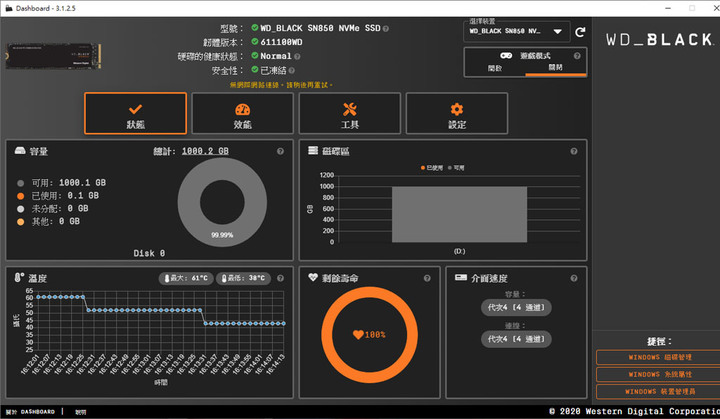720x419 pixels.
Task: Click the temperature panel help icon
Action: [280, 278]
